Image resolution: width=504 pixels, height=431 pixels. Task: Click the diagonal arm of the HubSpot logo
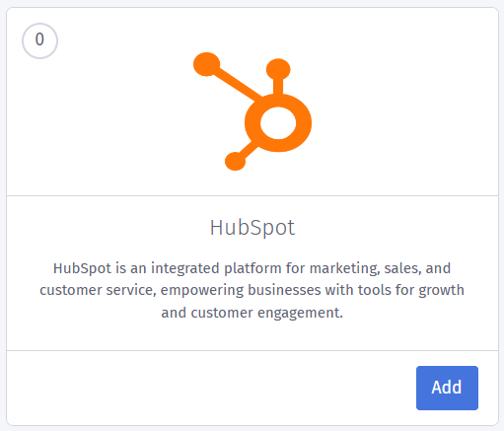pyautogui.click(x=238, y=84)
